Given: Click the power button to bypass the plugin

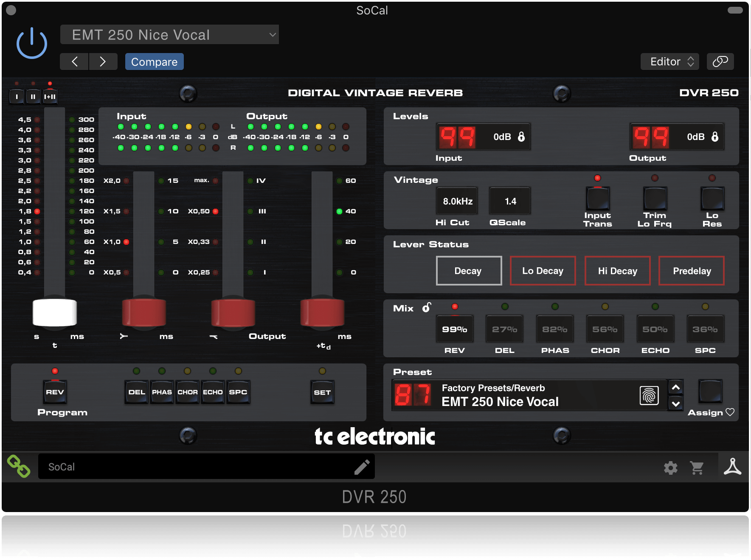Looking at the screenshot, I should (31, 42).
